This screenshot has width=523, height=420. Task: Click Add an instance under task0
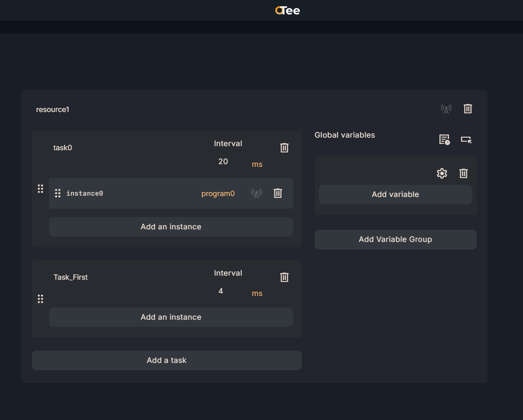pyautogui.click(x=171, y=227)
